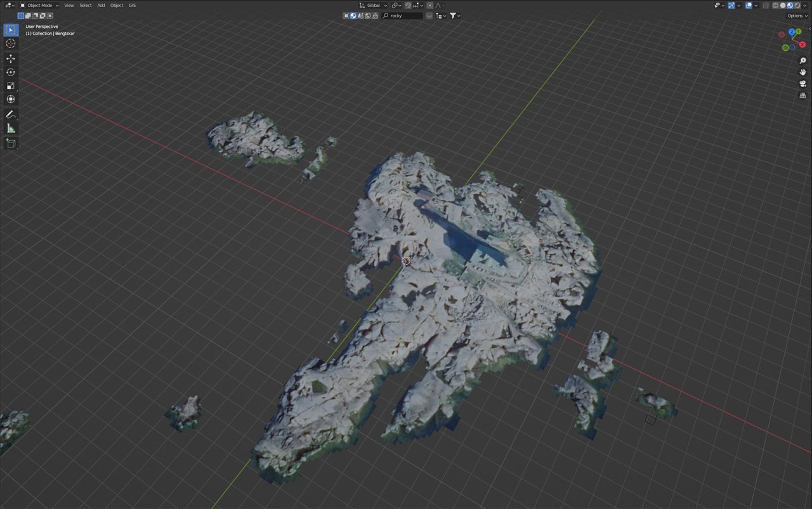Click the negative Y green gizmo circle
Viewport: 812px width, 509px height.
pyautogui.click(x=785, y=48)
